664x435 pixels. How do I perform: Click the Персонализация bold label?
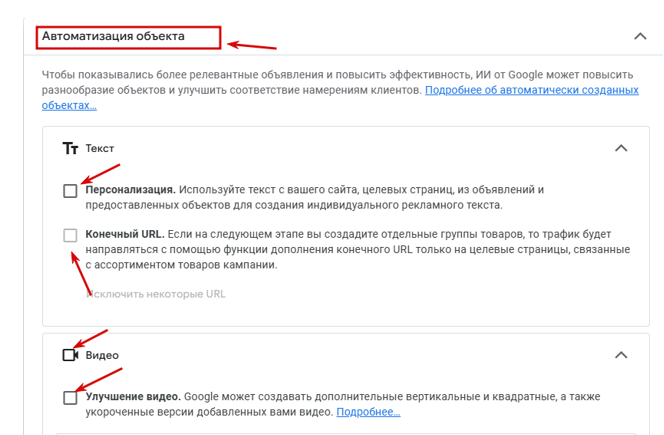click(130, 190)
